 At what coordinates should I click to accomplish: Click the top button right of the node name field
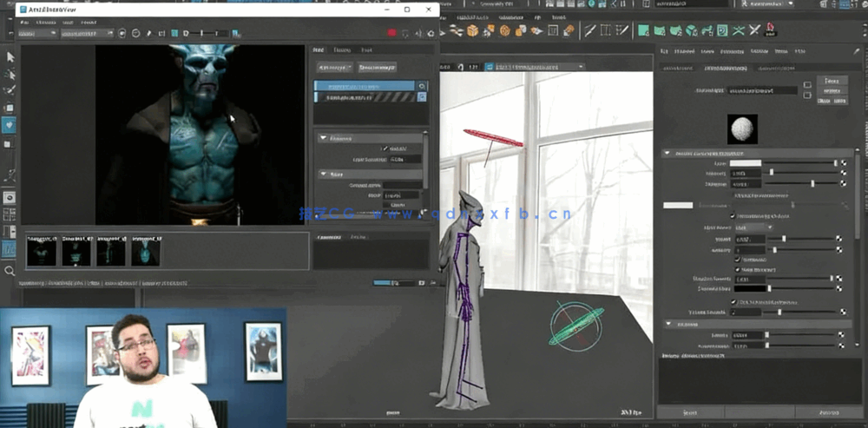coord(831,80)
